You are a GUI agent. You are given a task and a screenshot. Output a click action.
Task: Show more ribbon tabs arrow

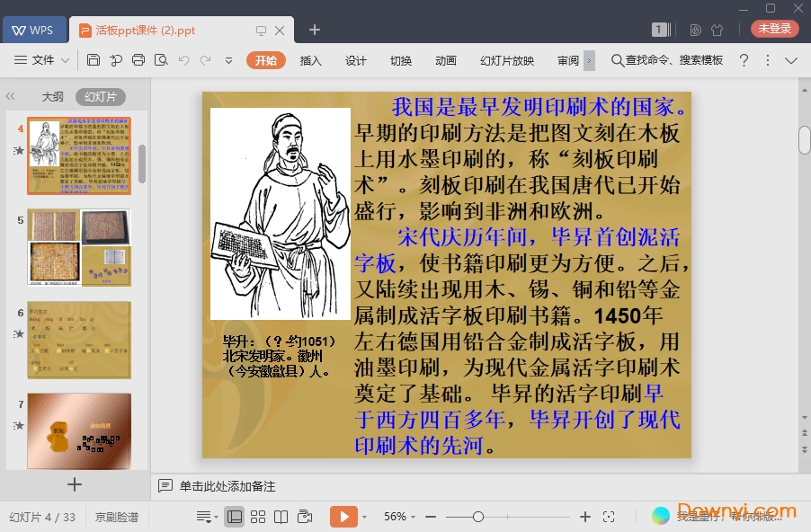point(589,60)
